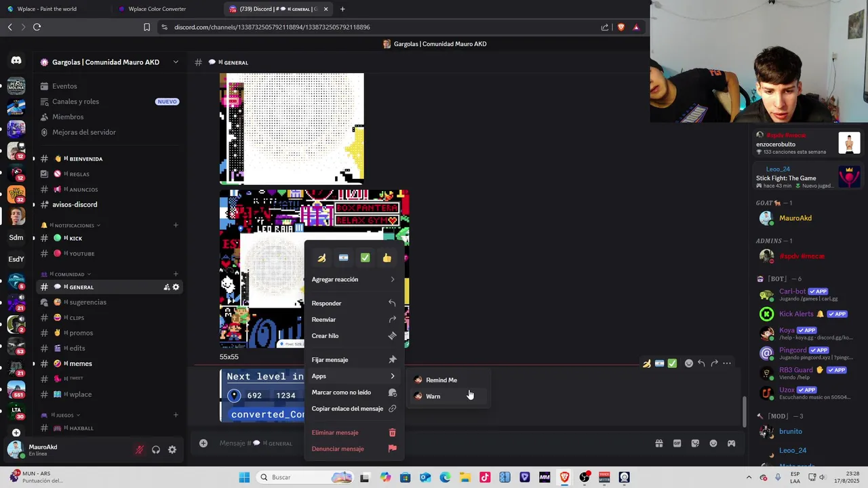Open sticker picker in message bar
Viewport: 868px width, 488px height.
click(695, 443)
